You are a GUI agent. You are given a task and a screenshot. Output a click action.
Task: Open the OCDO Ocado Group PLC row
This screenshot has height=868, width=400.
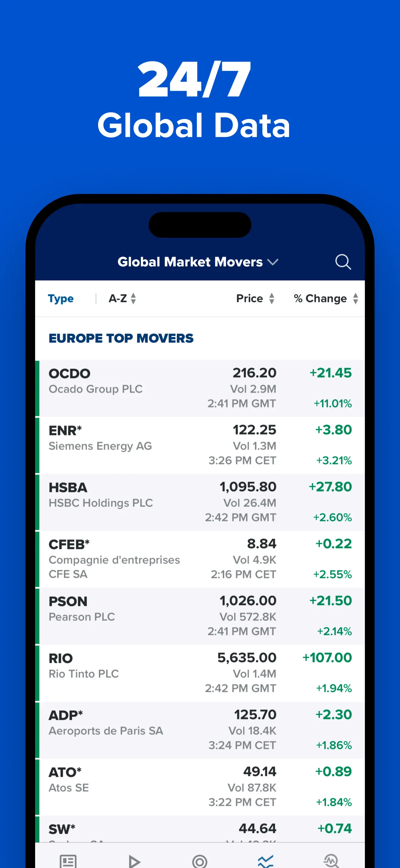200,388
